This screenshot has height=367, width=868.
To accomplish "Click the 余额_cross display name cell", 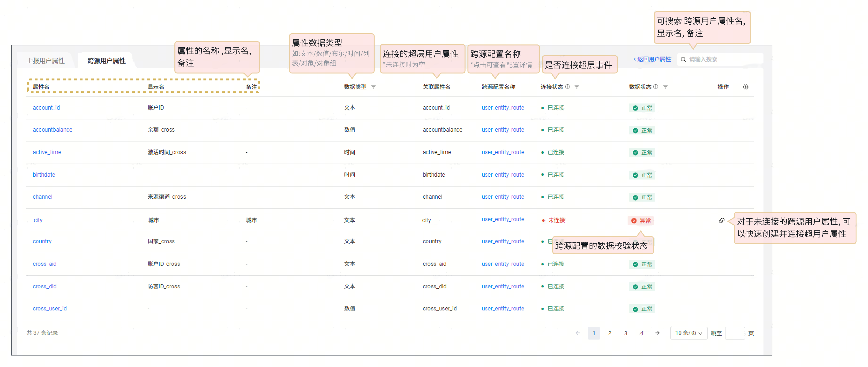I will coord(161,130).
